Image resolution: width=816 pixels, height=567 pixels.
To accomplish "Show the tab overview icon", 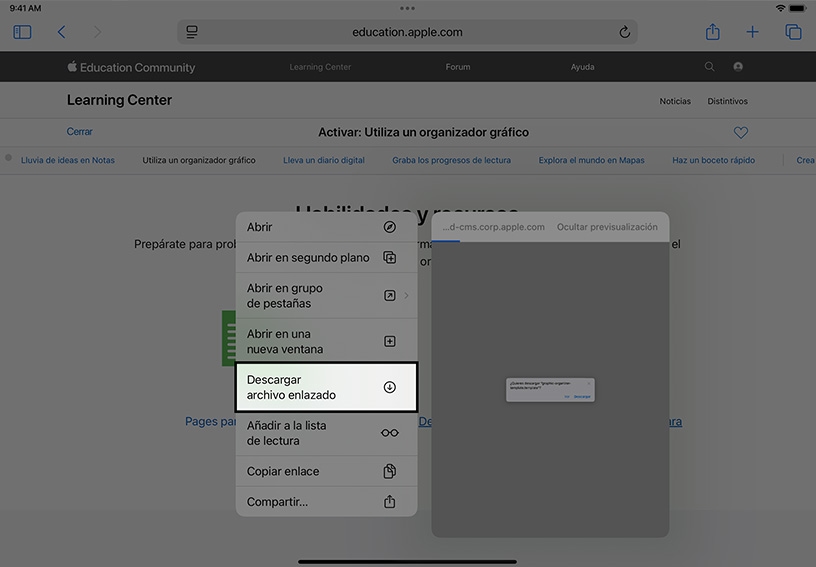I will [x=793, y=32].
